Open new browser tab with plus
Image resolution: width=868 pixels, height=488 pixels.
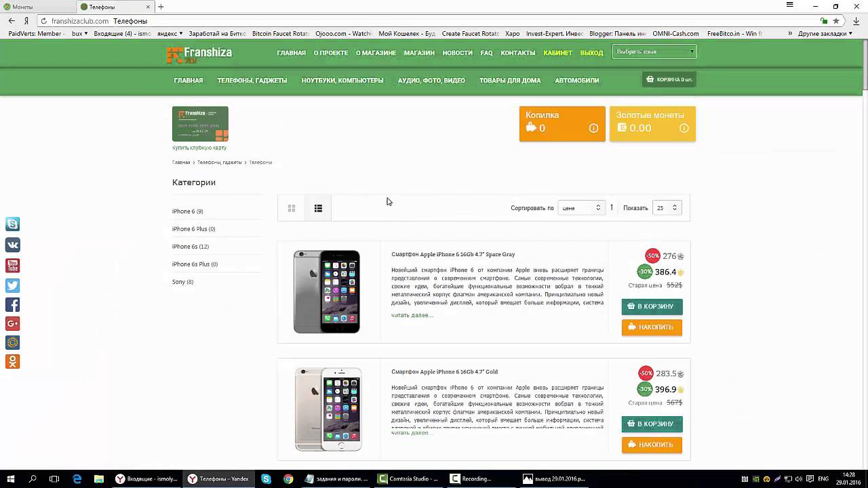coord(161,7)
